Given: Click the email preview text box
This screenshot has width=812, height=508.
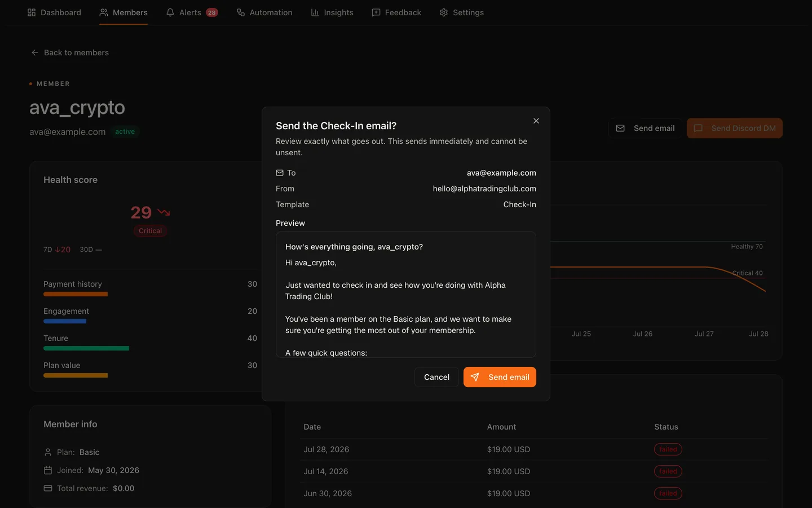Looking at the screenshot, I should point(406,295).
